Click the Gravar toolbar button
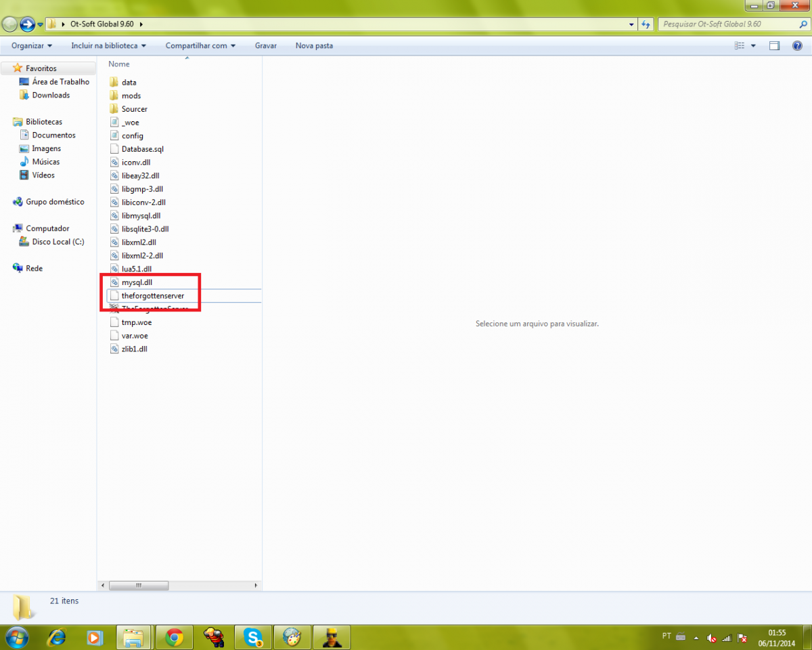The image size is (812, 650). tap(265, 46)
